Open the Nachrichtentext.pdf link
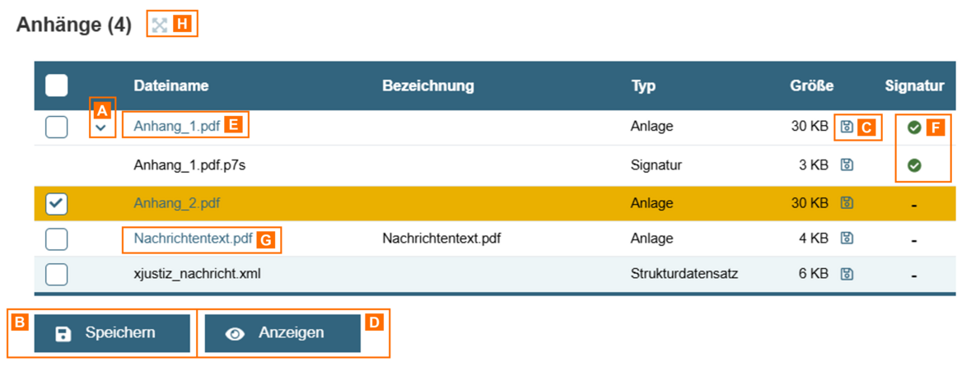980x371 pixels. [193, 239]
